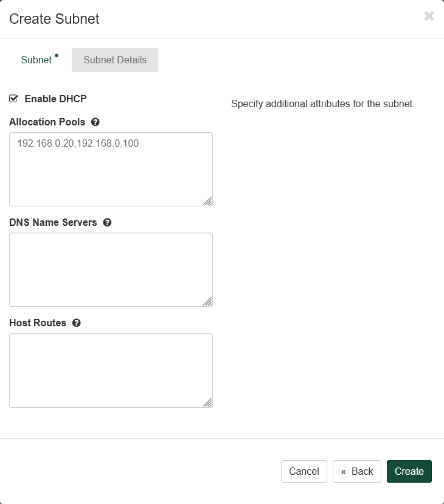
Task: Go back with the Back button
Action: point(357,471)
